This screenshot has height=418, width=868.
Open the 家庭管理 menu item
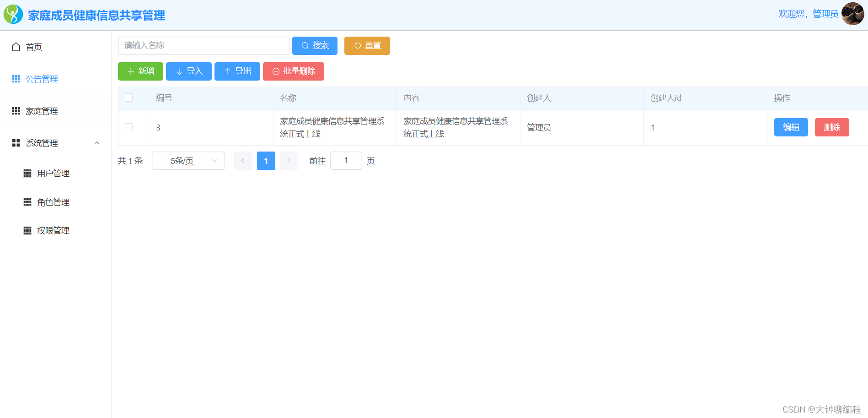pyautogui.click(x=42, y=111)
